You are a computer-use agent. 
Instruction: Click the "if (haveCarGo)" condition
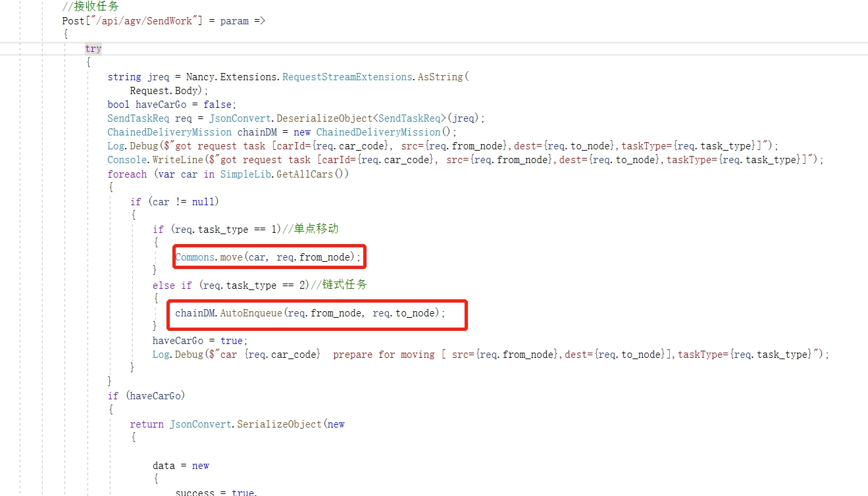[x=147, y=396]
